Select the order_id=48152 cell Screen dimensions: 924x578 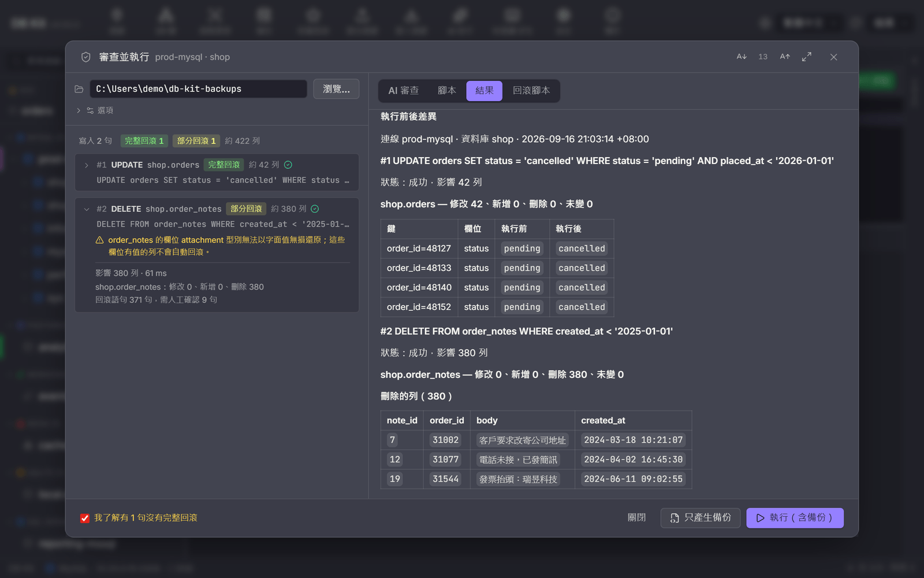[419, 307]
